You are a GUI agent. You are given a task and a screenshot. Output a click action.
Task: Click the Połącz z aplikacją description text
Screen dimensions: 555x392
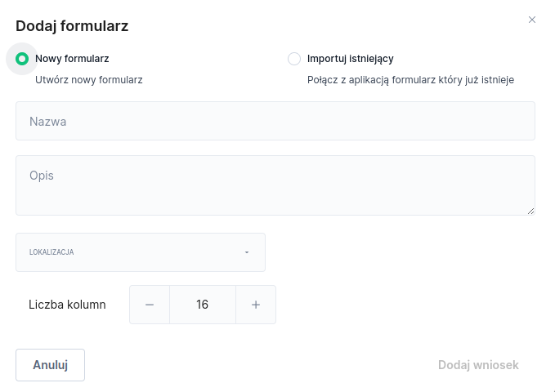coord(410,80)
